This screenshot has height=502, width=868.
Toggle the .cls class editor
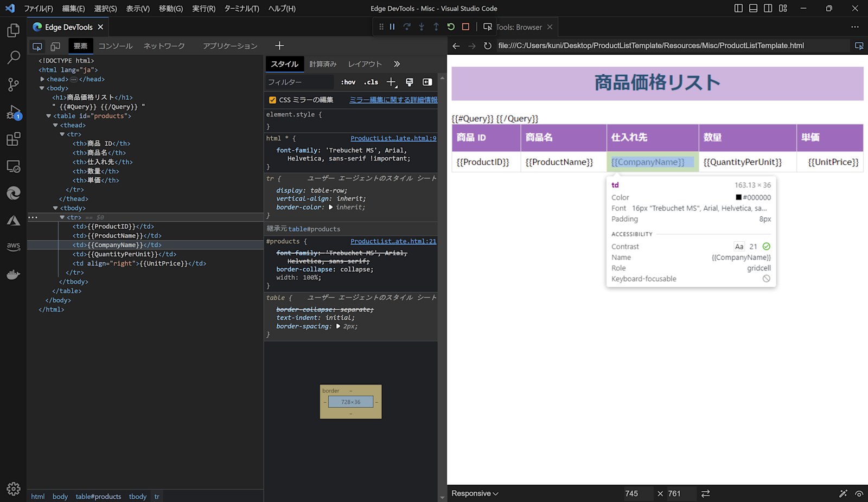tap(371, 82)
